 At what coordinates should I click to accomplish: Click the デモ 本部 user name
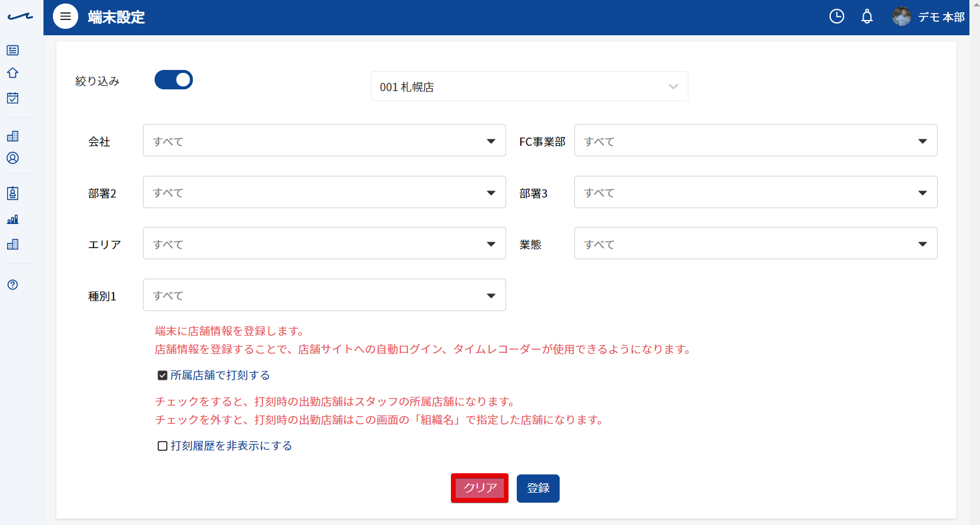coord(941,17)
